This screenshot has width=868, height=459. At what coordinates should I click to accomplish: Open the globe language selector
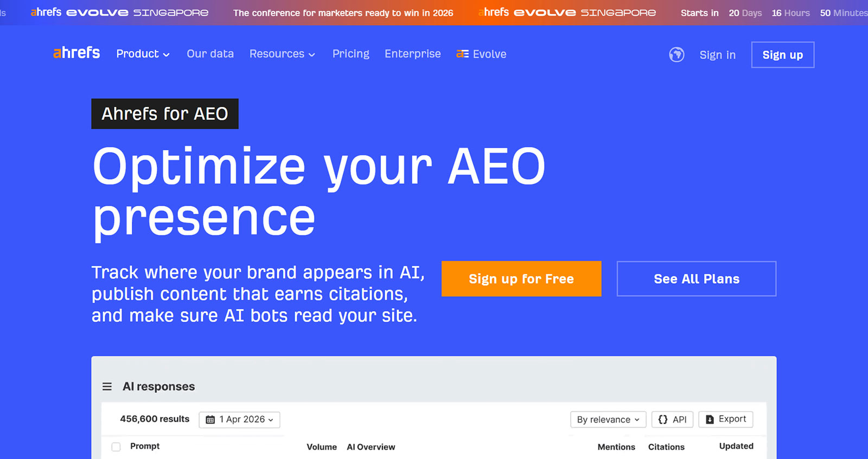(x=676, y=55)
